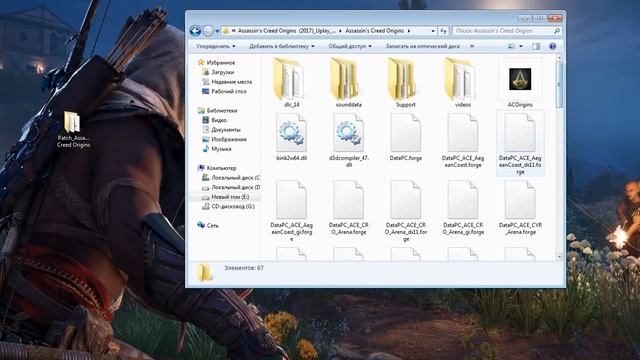
Task: Select DataPC_ACE_CRO_Arena_gi.forge file
Action: [462, 207]
